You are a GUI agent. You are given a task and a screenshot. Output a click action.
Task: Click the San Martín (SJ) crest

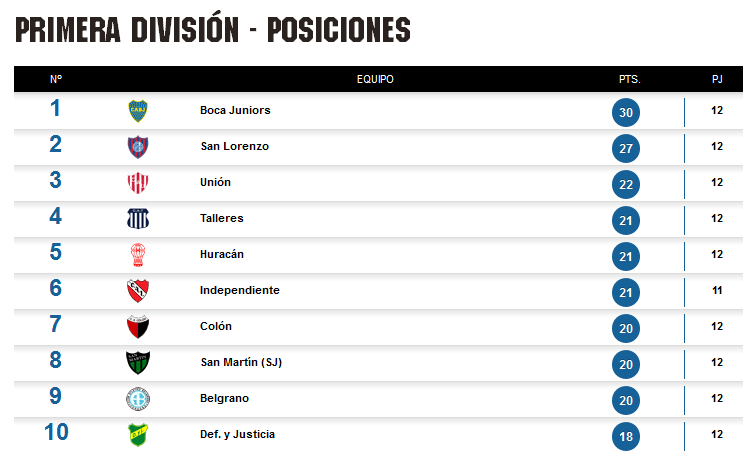coord(138,362)
